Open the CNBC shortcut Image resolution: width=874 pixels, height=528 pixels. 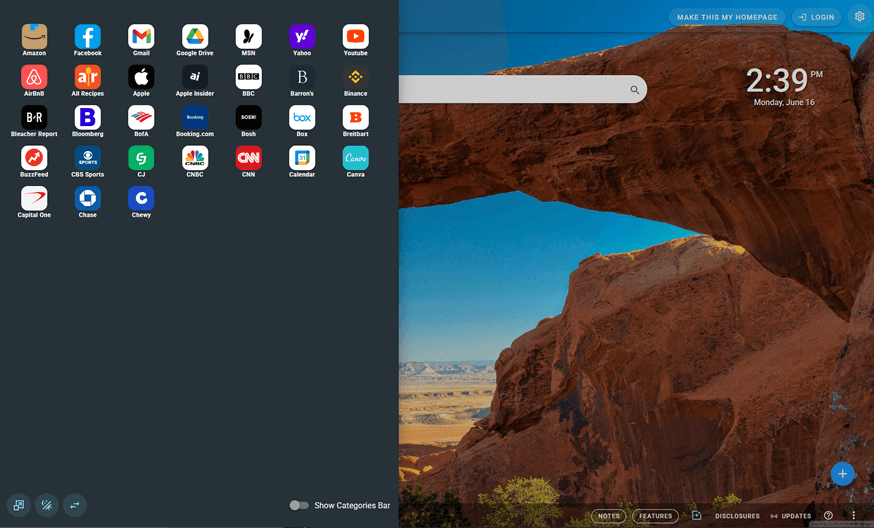click(195, 158)
